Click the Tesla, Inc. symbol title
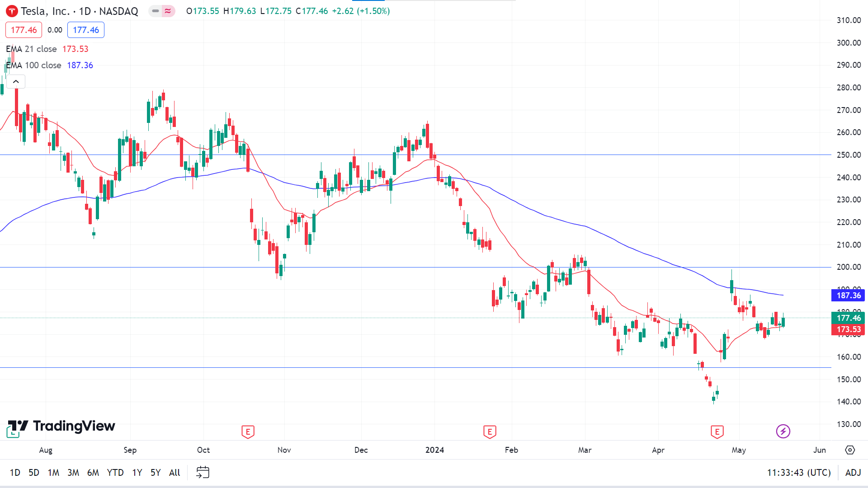The width and height of the screenshot is (868, 488). [80, 11]
